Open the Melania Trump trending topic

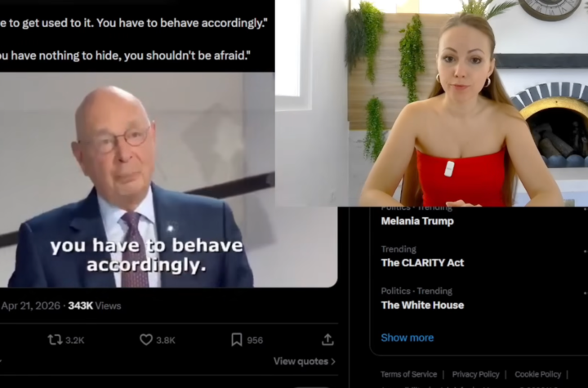coord(417,221)
